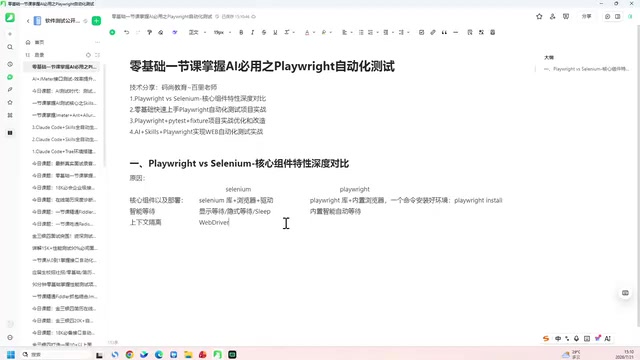Click the green new document plus button
The width and height of the screenshot is (640, 360).
coord(96,21)
